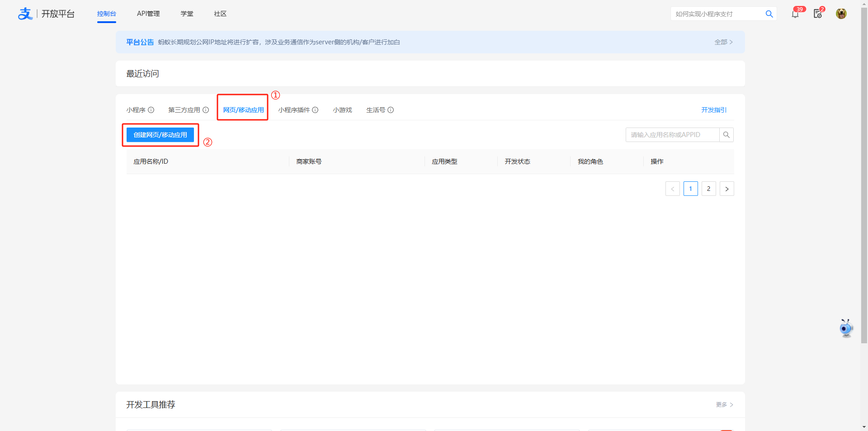Open the notifications bell icon

[x=795, y=14]
